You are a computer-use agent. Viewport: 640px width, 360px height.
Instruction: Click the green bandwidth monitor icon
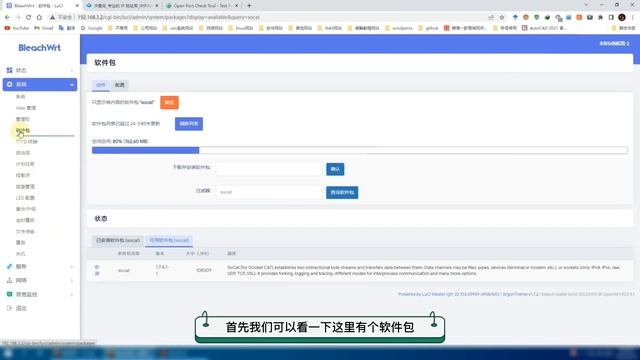tap(9, 294)
